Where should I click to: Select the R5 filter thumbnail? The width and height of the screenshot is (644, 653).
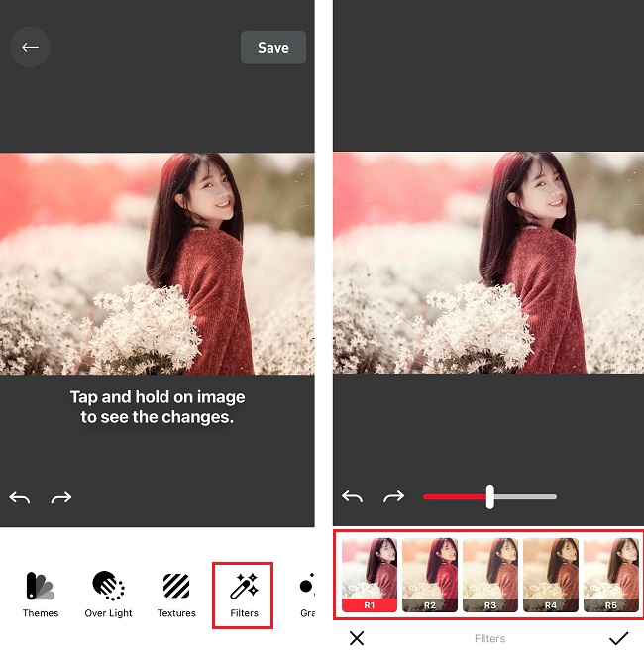pyautogui.click(x=610, y=575)
